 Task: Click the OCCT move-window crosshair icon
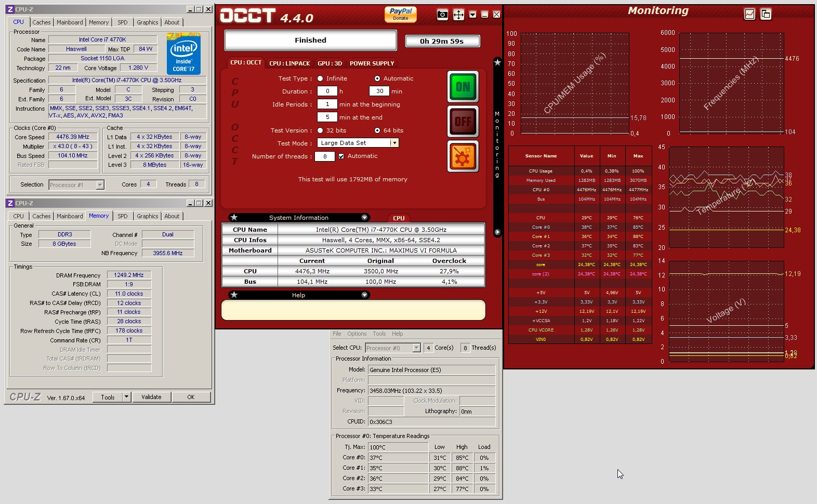tap(458, 15)
